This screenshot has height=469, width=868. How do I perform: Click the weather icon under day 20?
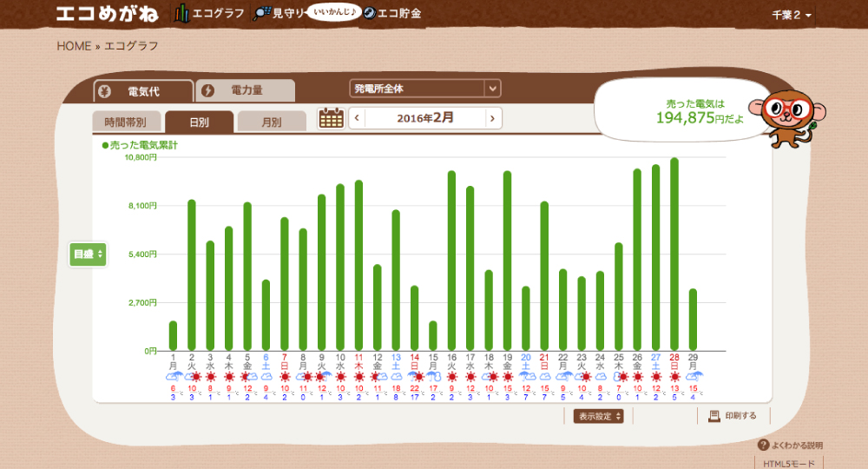(x=526, y=377)
